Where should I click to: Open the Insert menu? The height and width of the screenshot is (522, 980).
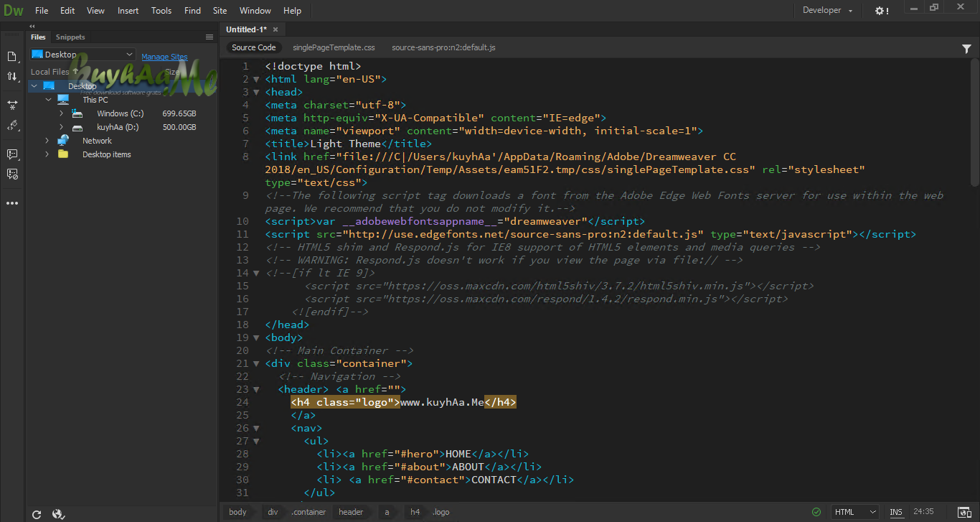click(128, 11)
